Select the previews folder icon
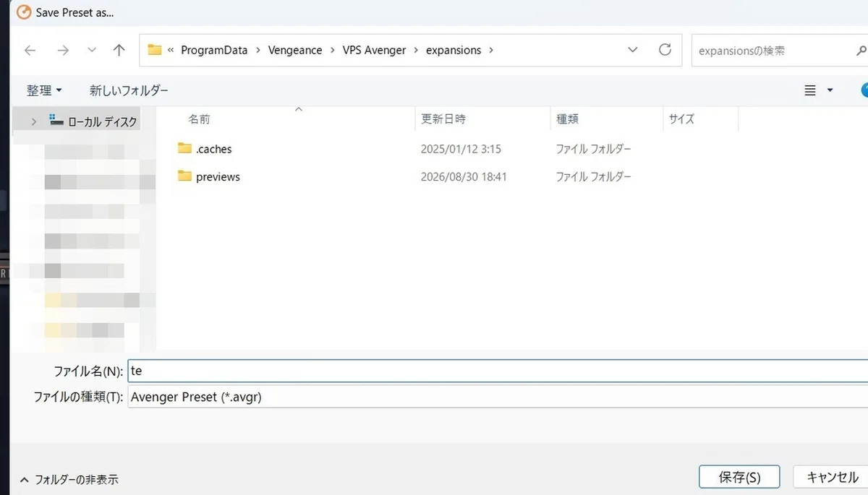This screenshot has width=868, height=495. coord(184,176)
